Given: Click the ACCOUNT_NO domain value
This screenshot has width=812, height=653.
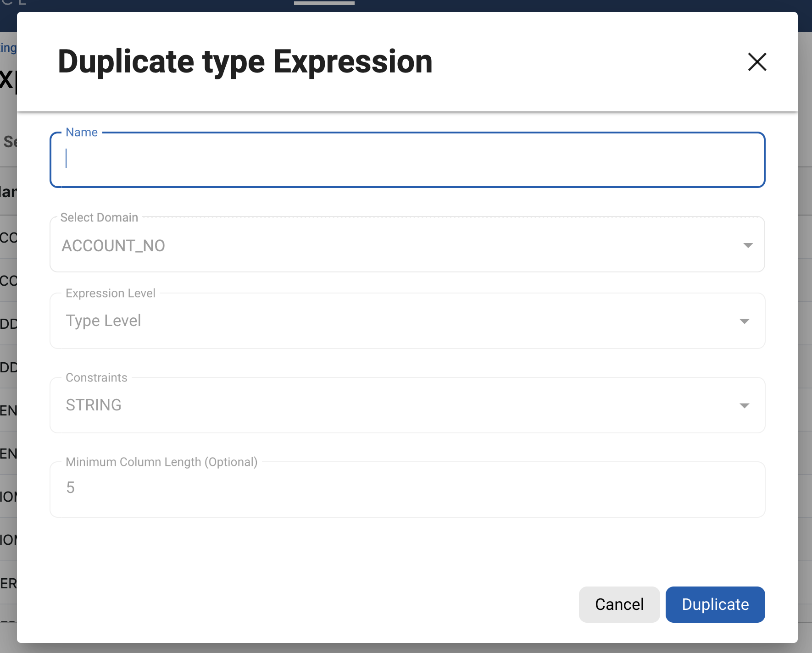Looking at the screenshot, I should 113,246.
